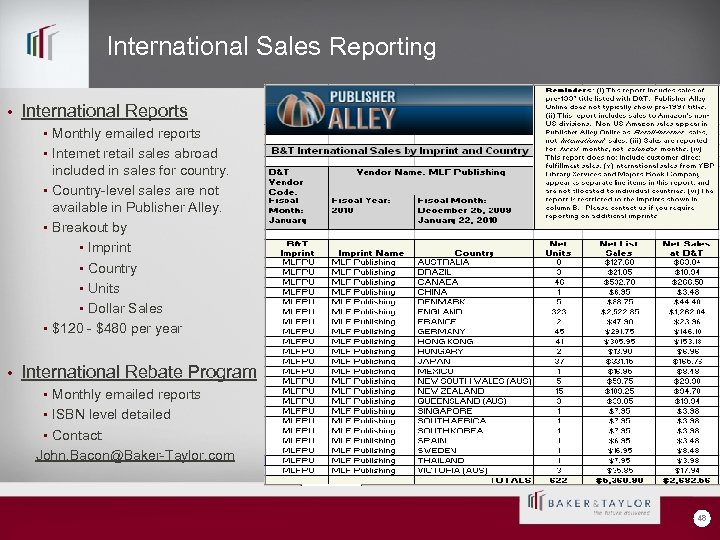Open the International Rebate Program heading link
Image resolution: width=720 pixels, height=540 pixels.
click(x=139, y=371)
